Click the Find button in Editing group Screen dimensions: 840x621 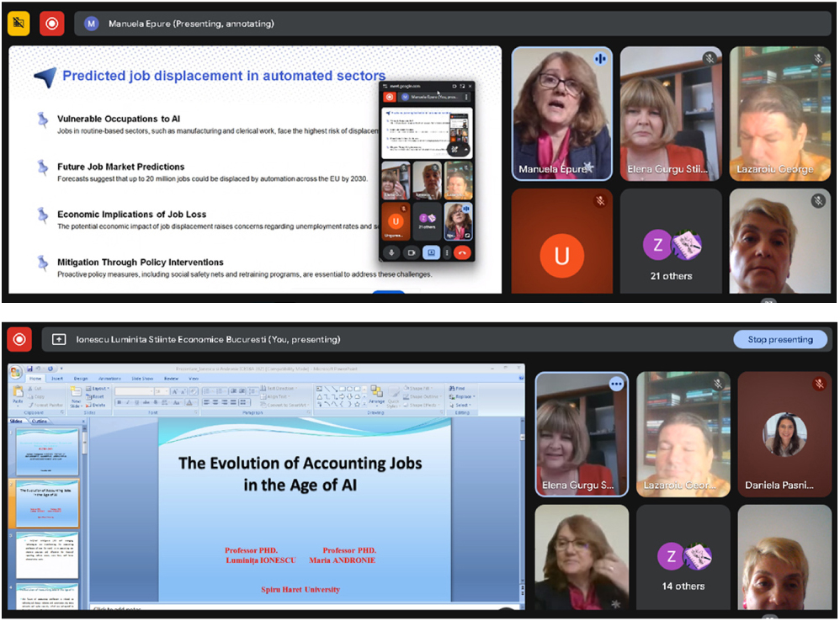(460, 389)
